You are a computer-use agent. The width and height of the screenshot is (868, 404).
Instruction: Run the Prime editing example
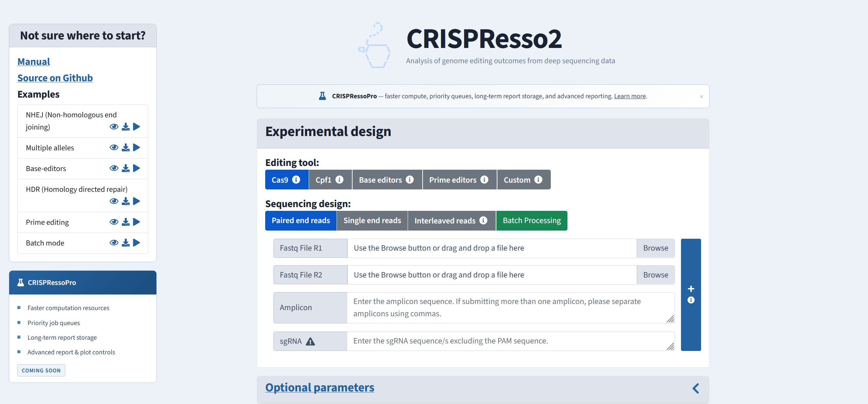pos(137,222)
